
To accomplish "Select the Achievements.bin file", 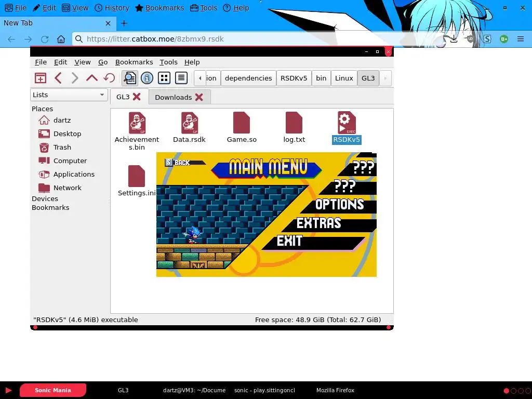I will [137, 131].
